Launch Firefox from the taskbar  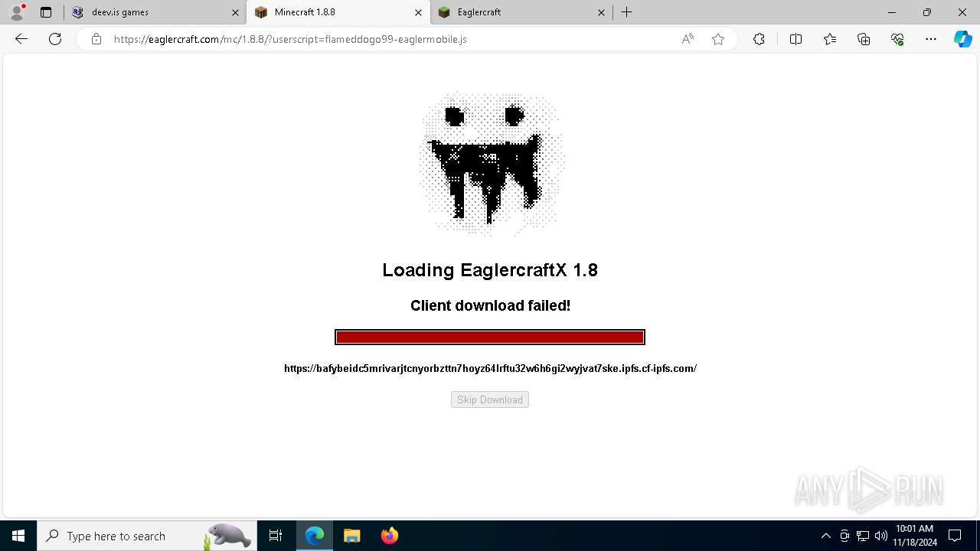389,536
